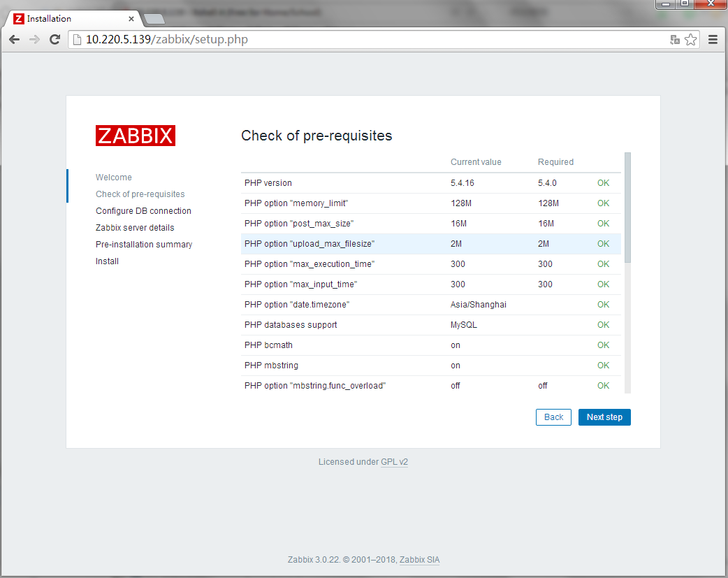Click the translate page icon
This screenshot has width=728, height=578.
(x=675, y=40)
